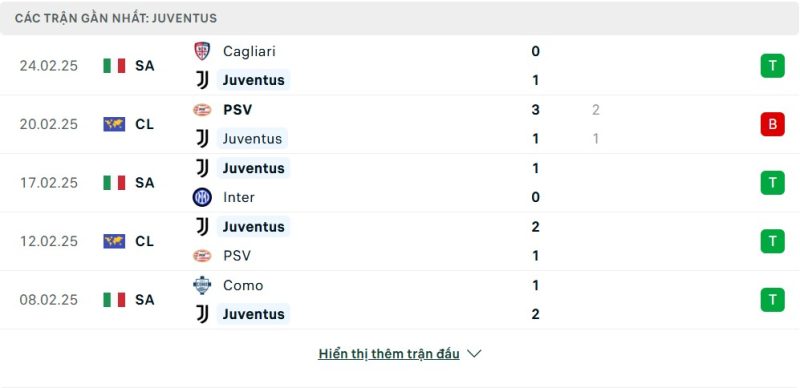Click the green T badge for Juventus vs Inter
The width and height of the screenshot is (800, 388).
pos(772,183)
